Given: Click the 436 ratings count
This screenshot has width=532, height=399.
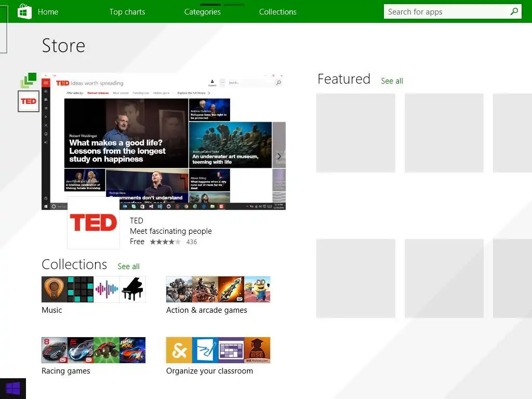Looking at the screenshot, I should tap(191, 242).
